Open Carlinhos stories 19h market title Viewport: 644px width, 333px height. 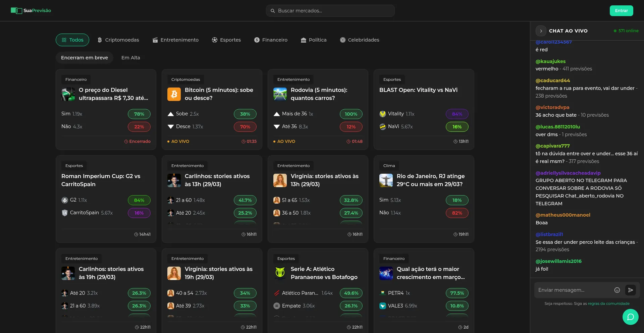[111, 273]
